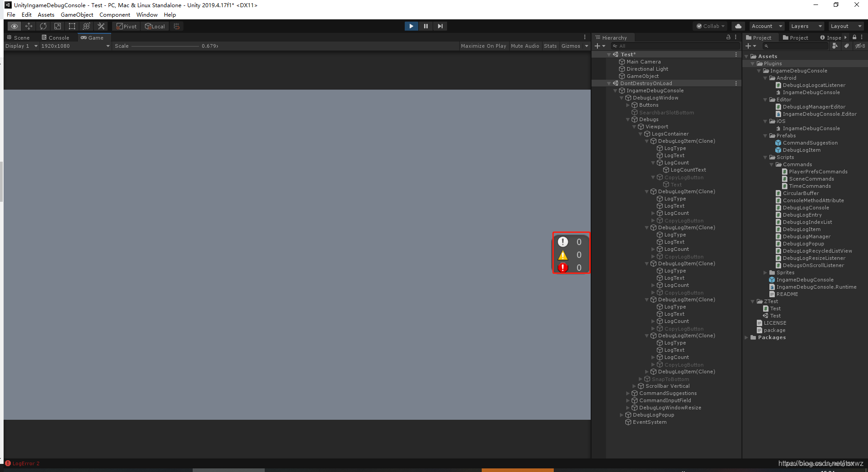Open the Component menu
Screen dimensions: 868x472
pos(115,15)
